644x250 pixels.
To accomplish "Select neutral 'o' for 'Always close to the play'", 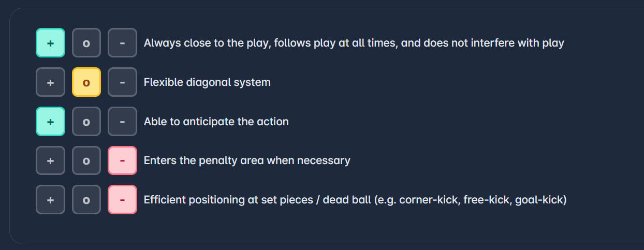I will 86,43.
